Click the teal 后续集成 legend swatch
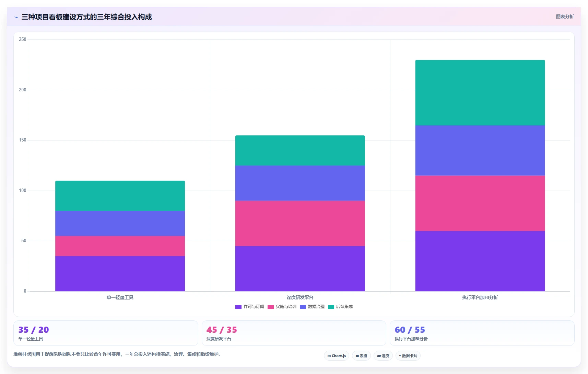Viewport: 588px width, 374px height. pos(331,307)
